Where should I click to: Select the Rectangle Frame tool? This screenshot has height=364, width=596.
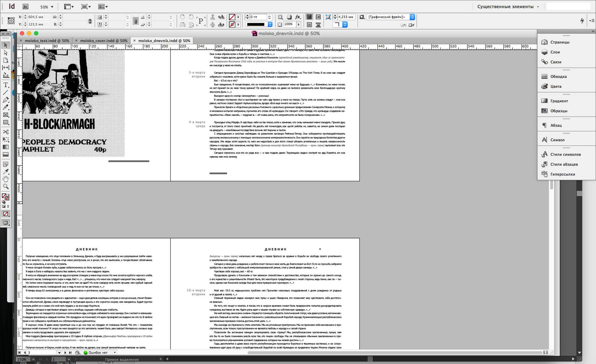pos(6,115)
